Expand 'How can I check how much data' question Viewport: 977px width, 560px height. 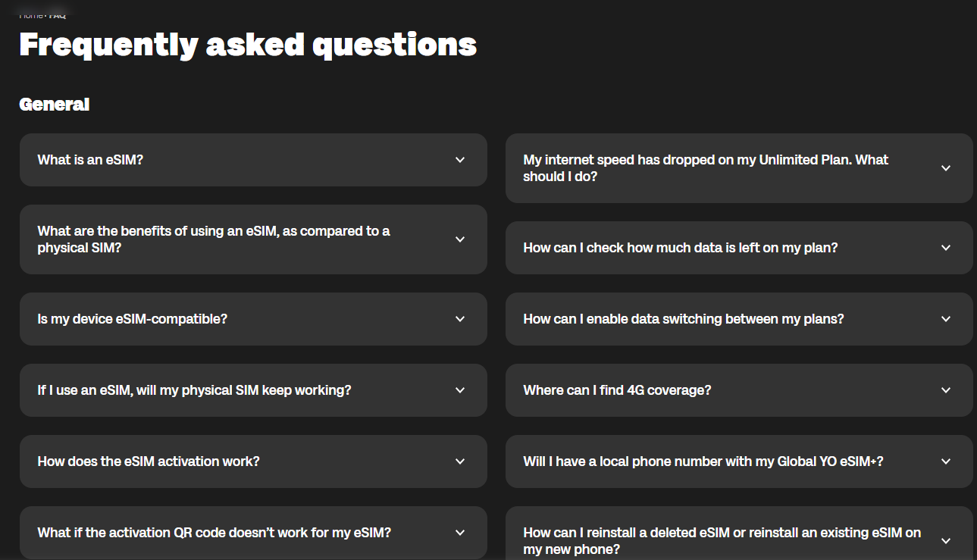[680, 248]
